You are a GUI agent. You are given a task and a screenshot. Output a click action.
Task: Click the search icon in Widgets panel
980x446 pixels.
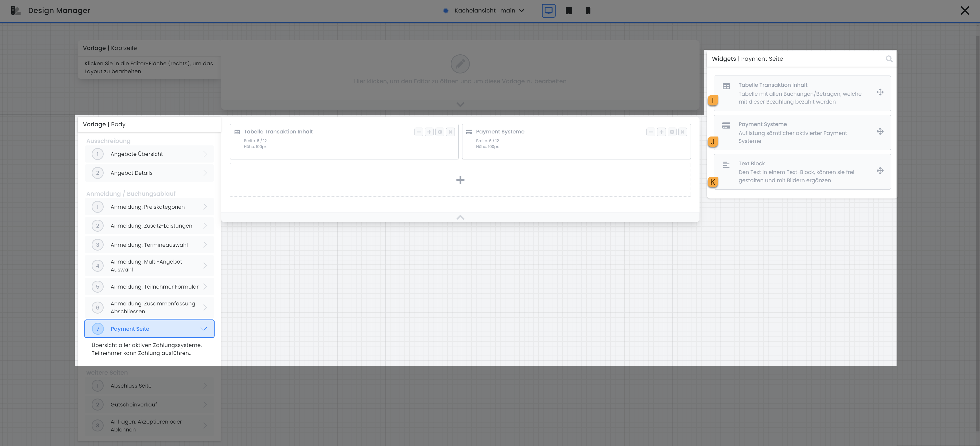tap(889, 59)
